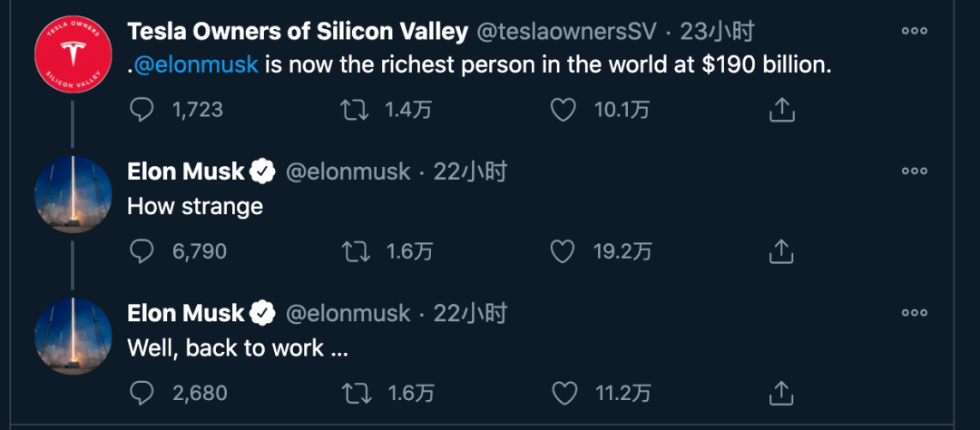Retweet the 'How strange' tweet
The image size is (980, 430).
click(x=356, y=252)
